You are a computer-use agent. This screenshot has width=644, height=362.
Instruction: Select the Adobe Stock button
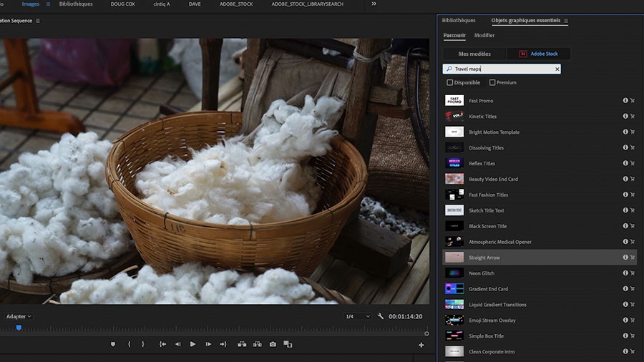(x=539, y=54)
